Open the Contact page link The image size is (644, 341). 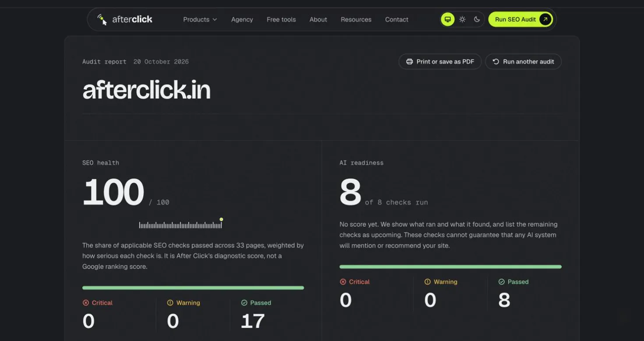pyautogui.click(x=396, y=19)
